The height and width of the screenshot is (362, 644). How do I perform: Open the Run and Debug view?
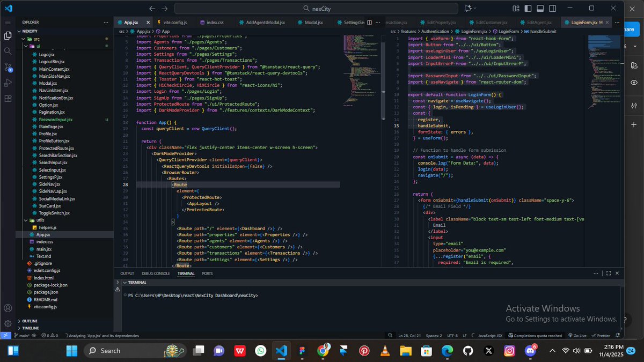[8, 83]
